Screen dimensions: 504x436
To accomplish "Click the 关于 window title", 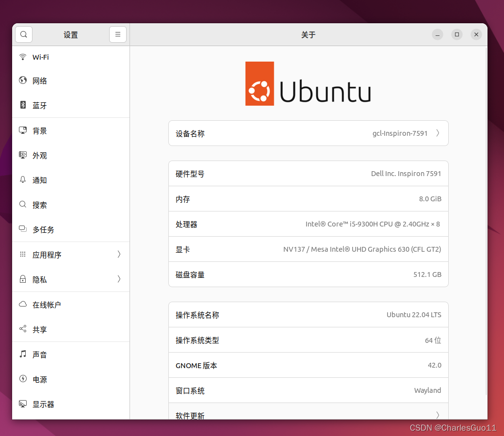I will click(308, 35).
